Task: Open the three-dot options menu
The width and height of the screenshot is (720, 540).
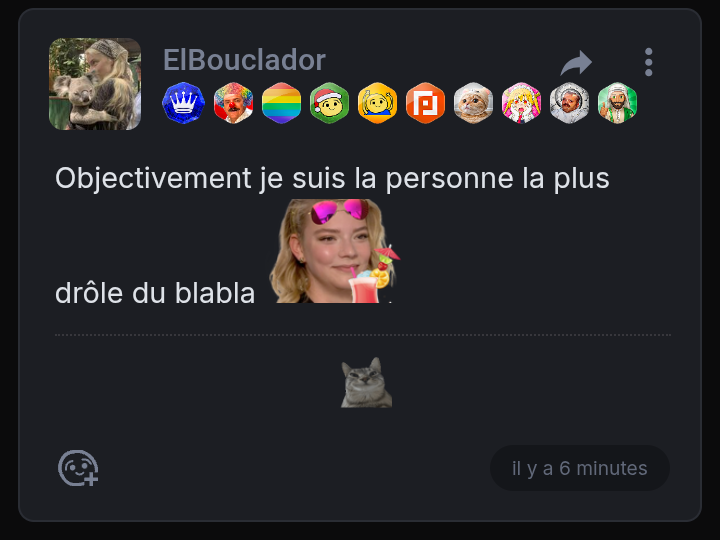Action: [x=648, y=62]
